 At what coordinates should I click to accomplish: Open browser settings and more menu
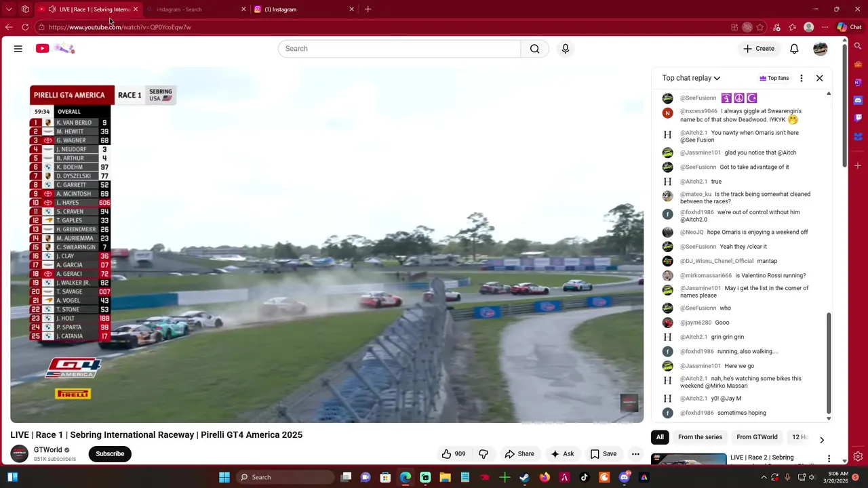[x=825, y=27]
